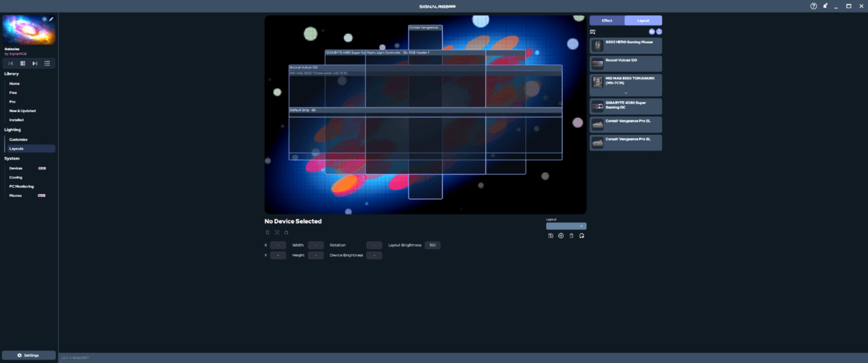Add a new layout with plus icon
The width and height of the screenshot is (868, 363).
pyautogui.click(x=561, y=236)
